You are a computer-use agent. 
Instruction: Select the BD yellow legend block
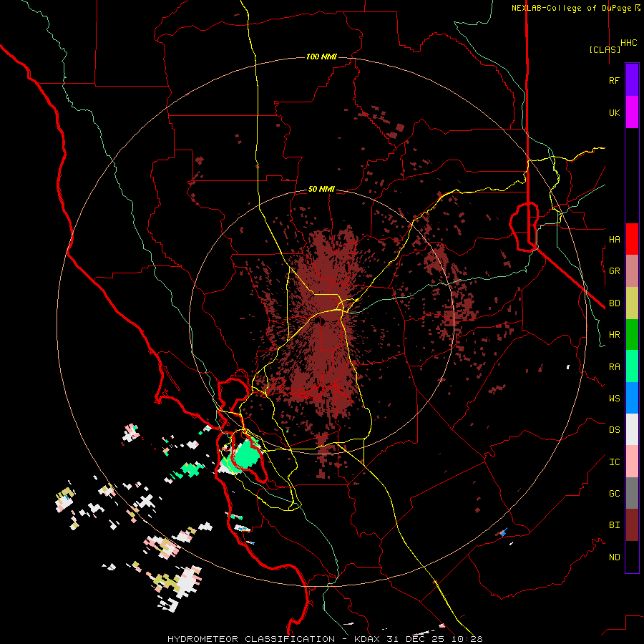(632, 303)
